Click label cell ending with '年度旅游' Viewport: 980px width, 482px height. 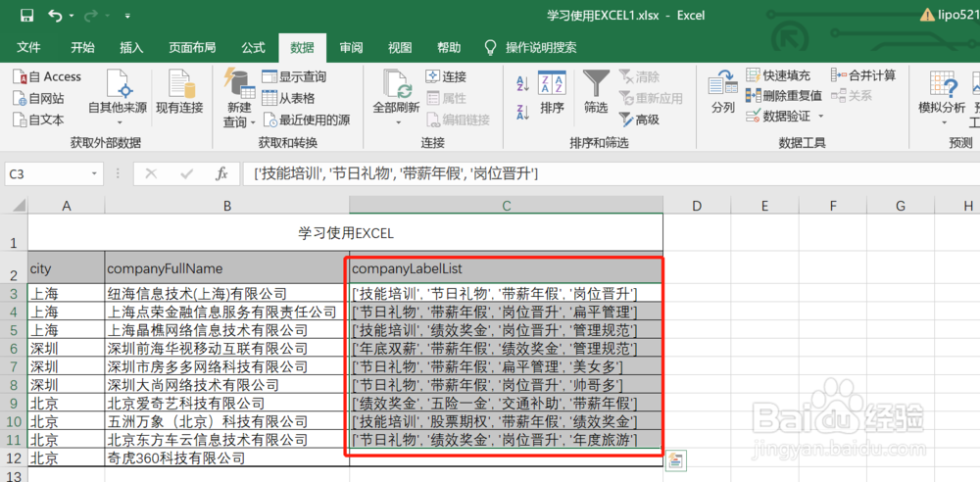507,440
